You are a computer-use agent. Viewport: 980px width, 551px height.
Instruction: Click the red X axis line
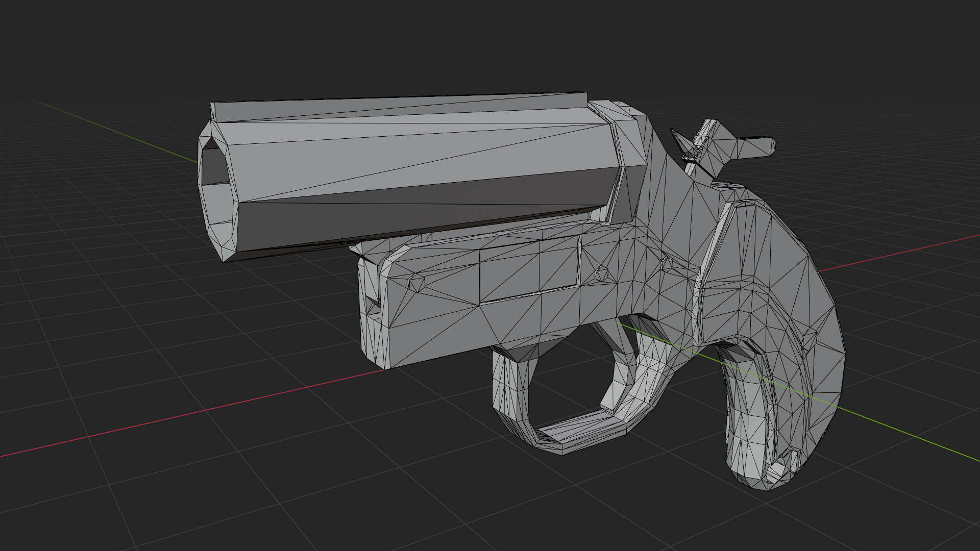[x=204, y=411]
